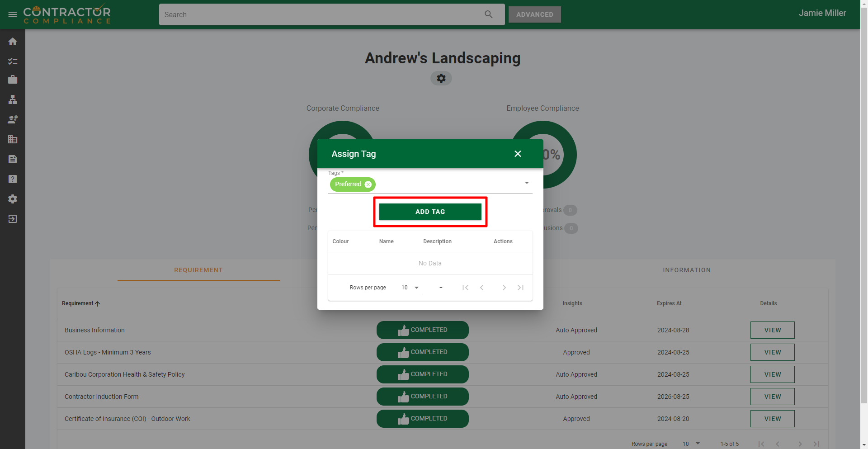Close the Assign Tag dialog

coord(518,154)
